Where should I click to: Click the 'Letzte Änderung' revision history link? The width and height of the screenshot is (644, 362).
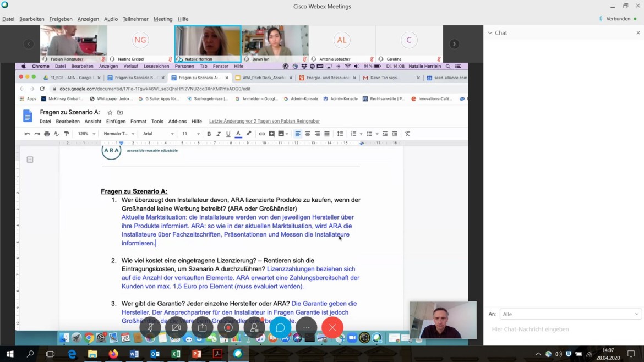[264, 121]
